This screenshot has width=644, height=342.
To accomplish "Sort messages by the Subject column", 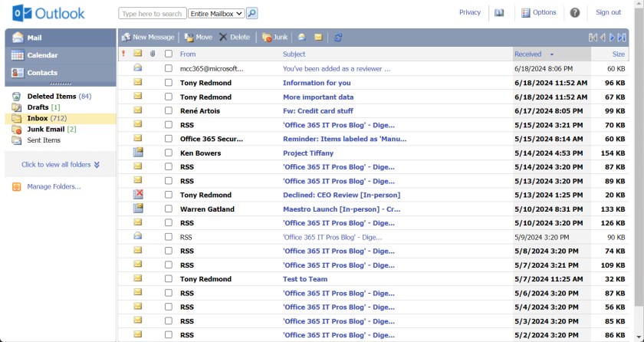I will coord(294,54).
